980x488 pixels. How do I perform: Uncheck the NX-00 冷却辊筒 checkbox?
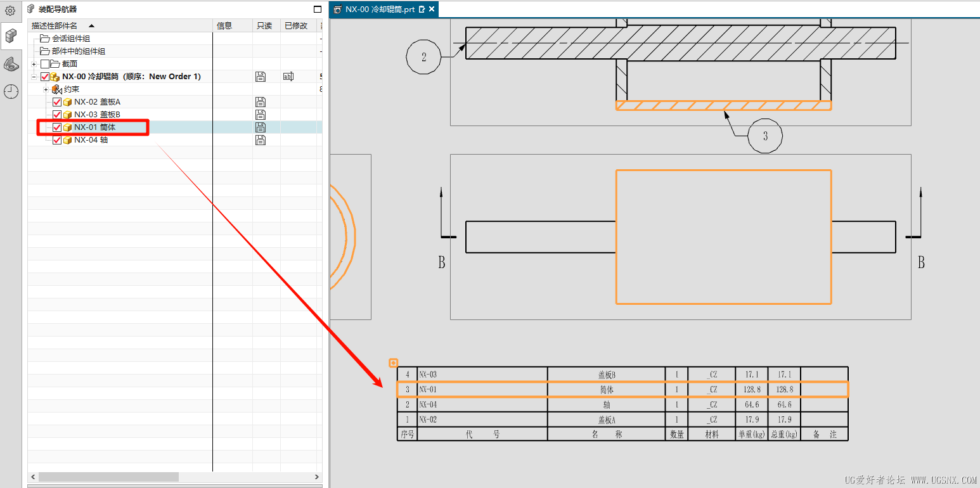44,77
